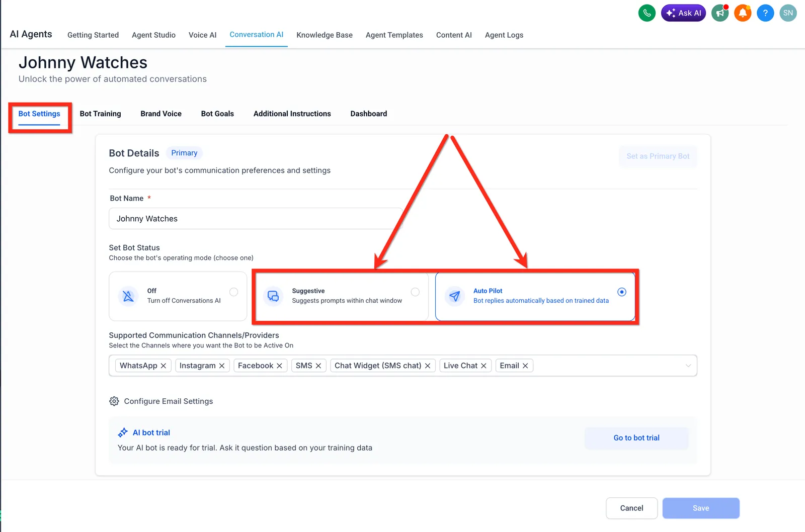The height and width of the screenshot is (532, 805).
Task: Click the Auto Pilot paper plane icon
Action: point(454,296)
